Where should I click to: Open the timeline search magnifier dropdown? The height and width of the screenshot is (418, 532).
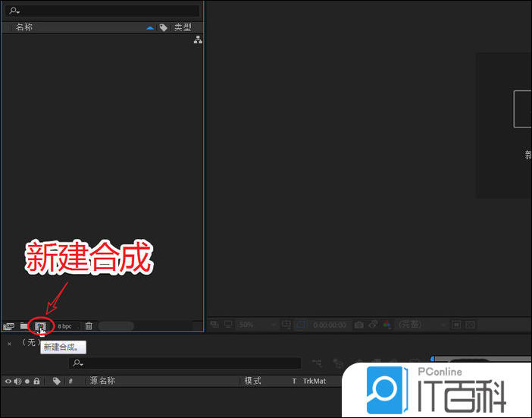(x=78, y=363)
